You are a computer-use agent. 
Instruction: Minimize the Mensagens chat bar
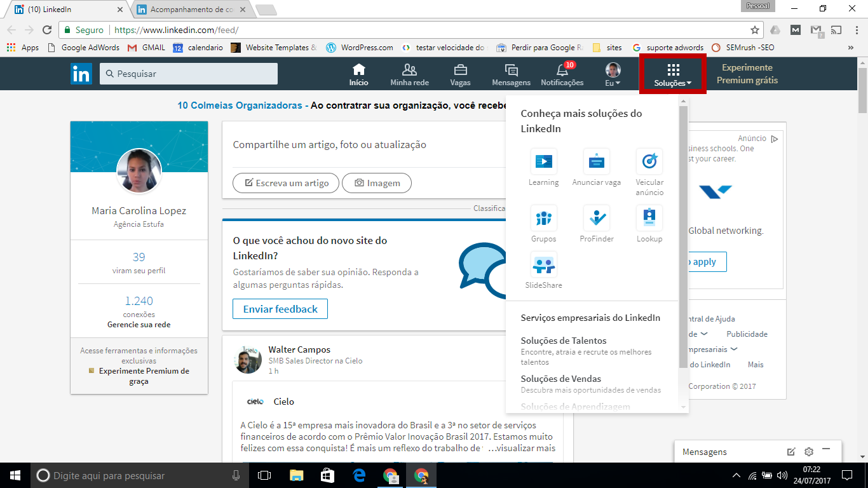(x=826, y=450)
